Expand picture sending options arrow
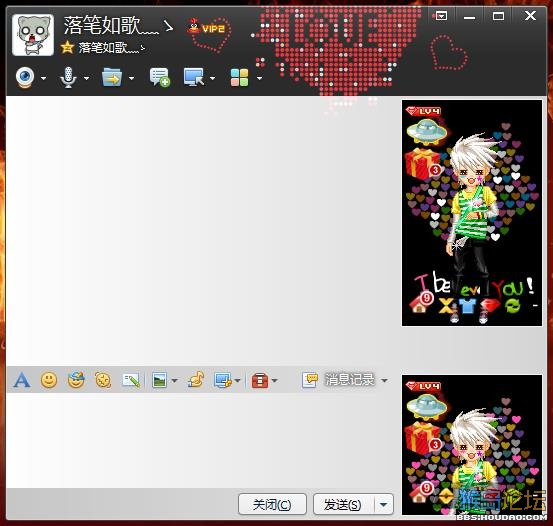Viewport: 553px width, 526px height. click(174, 381)
